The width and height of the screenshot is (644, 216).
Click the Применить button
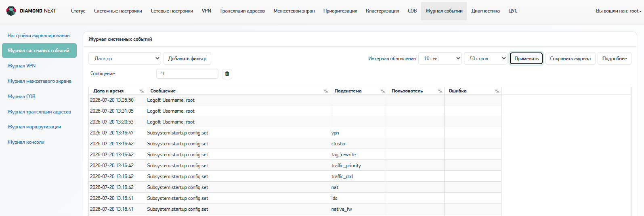pos(527,59)
